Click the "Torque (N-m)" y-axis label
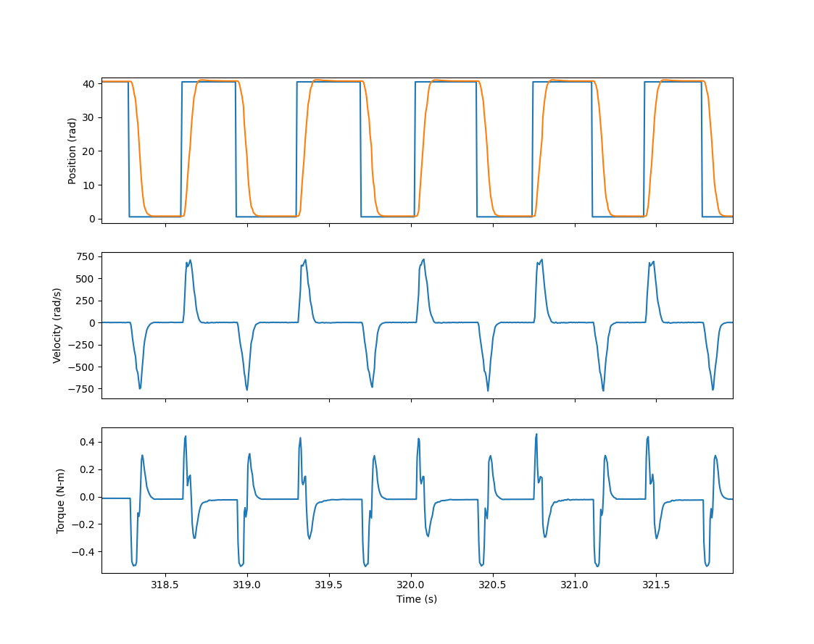The height and width of the screenshot is (644, 814). (x=61, y=501)
